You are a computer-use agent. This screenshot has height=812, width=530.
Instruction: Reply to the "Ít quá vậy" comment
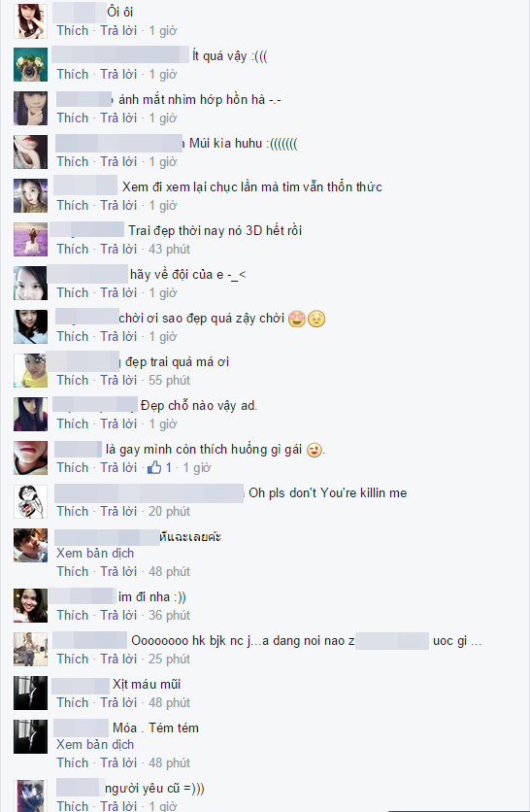click(118, 74)
